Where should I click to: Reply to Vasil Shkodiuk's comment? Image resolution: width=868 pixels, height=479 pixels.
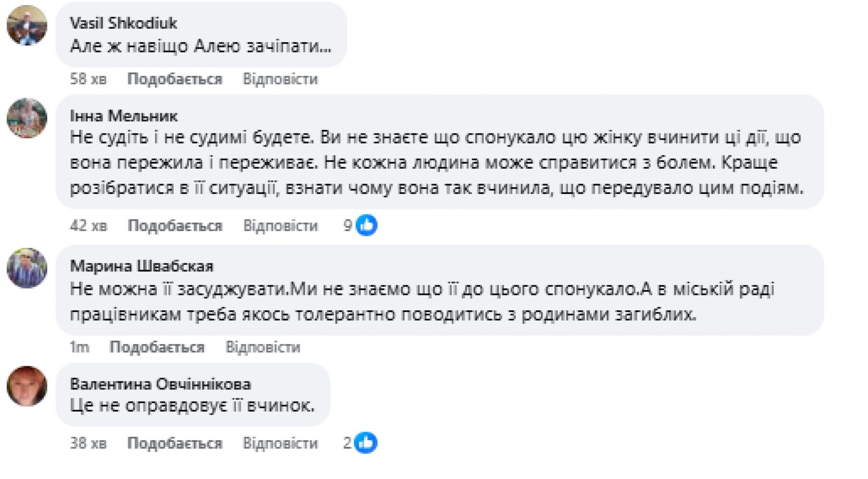coord(280,79)
